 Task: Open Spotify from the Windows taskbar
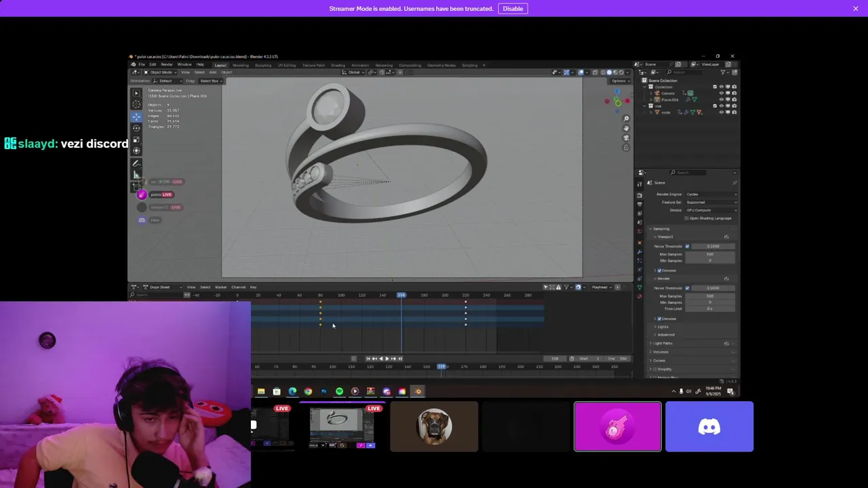point(339,391)
